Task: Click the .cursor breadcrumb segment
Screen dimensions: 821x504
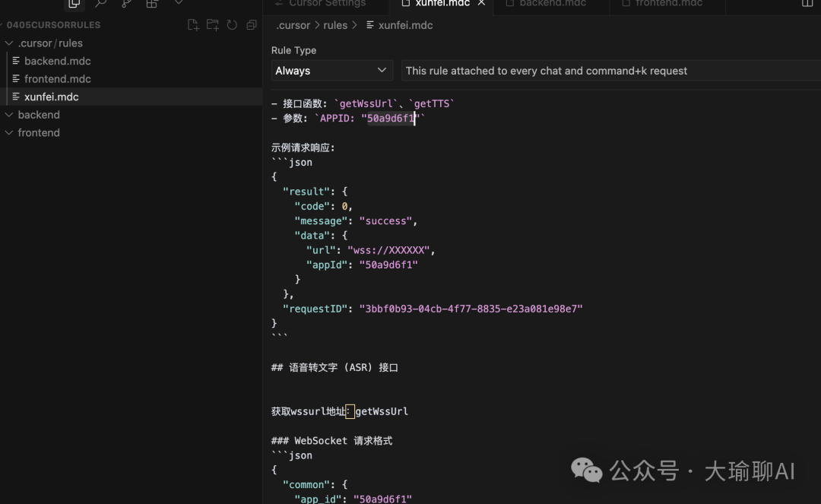Action: [x=293, y=25]
